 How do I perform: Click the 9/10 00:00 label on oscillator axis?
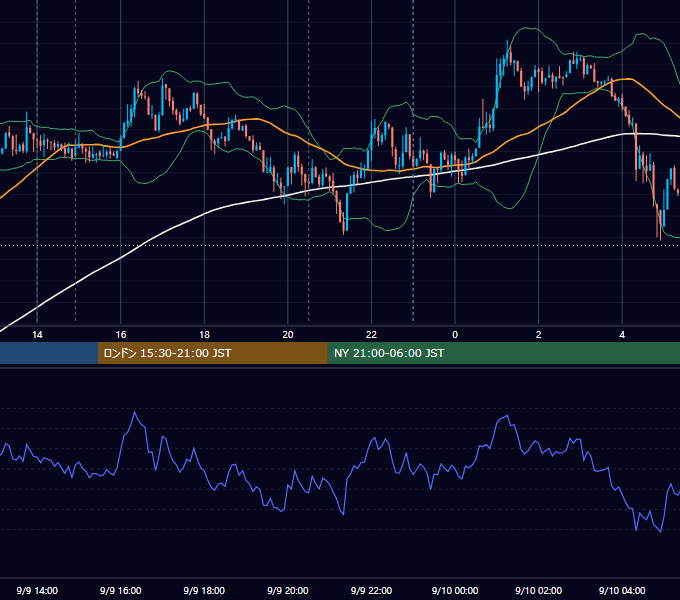(455, 590)
